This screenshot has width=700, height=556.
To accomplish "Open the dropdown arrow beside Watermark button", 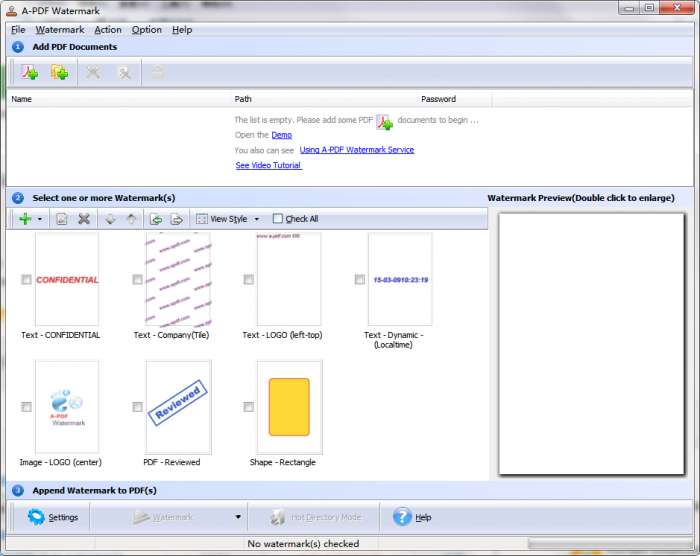I will point(238,517).
